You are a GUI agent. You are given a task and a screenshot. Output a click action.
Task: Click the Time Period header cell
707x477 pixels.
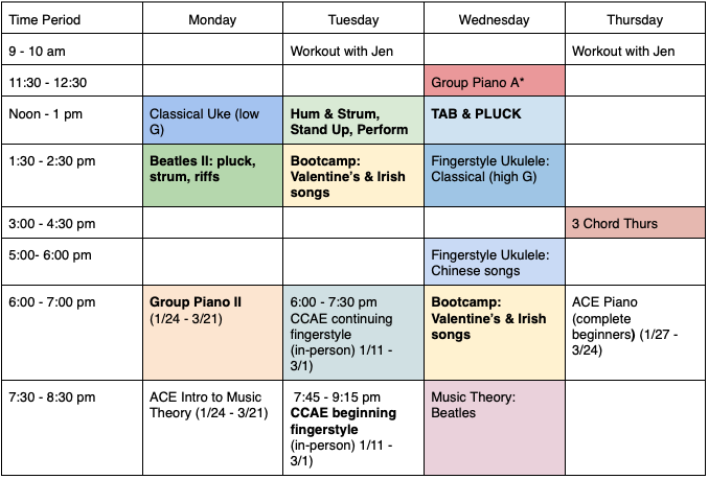click(72, 20)
